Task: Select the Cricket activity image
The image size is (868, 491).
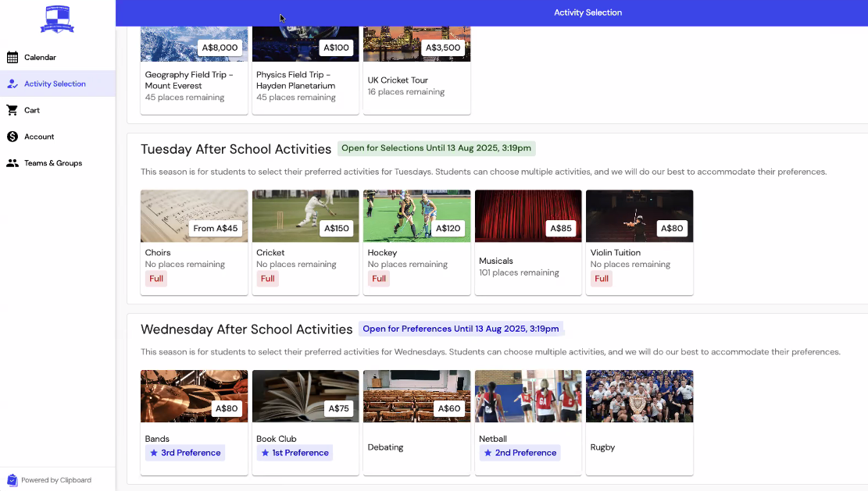Action: 305,216
